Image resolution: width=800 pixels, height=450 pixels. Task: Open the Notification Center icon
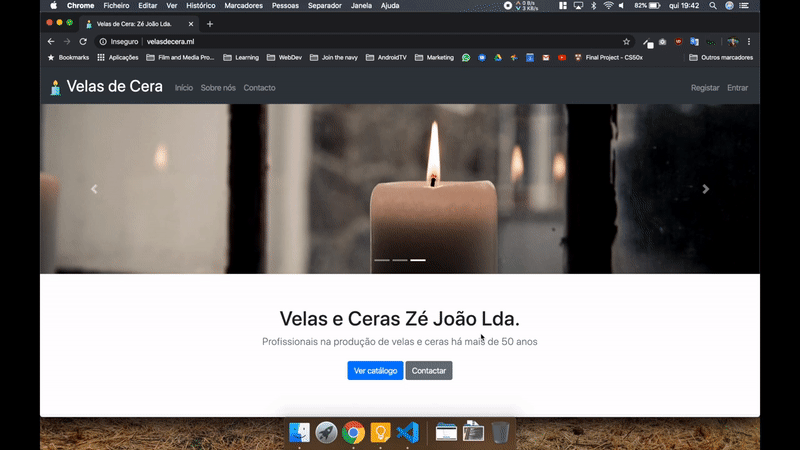(744, 6)
